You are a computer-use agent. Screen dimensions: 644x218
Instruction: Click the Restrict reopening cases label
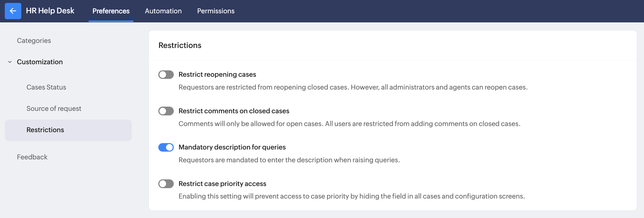point(217,74)
